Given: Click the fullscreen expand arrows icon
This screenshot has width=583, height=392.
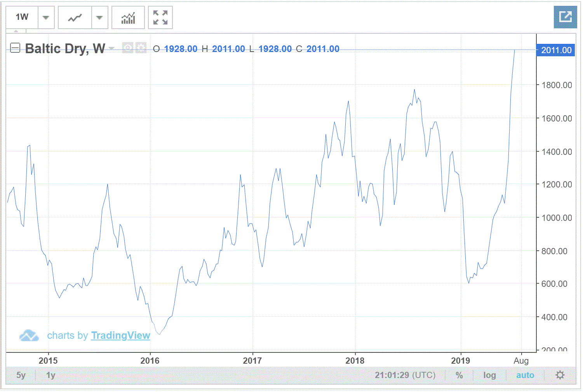Looking at the screenshot, I should click(x=160, y=18).
